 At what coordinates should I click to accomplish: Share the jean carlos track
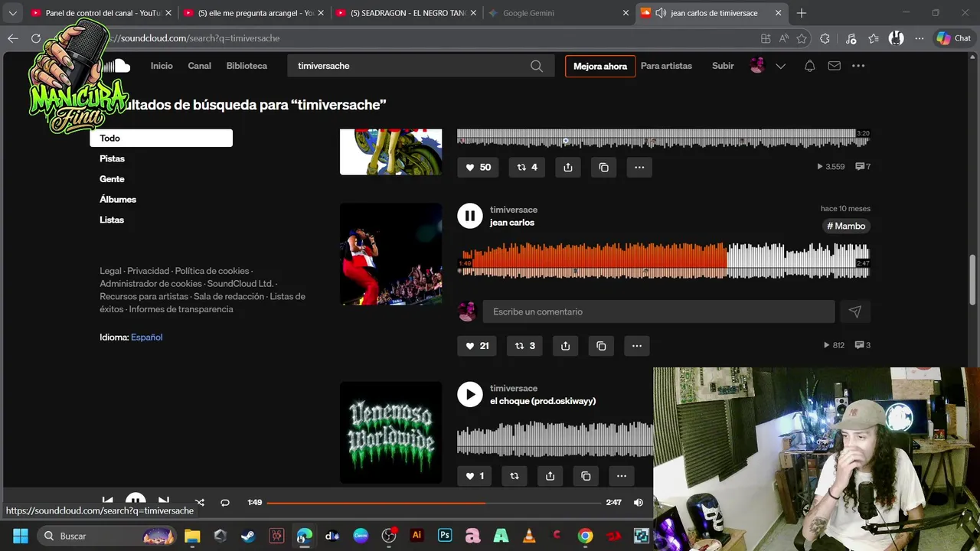[x=565, y=346]
